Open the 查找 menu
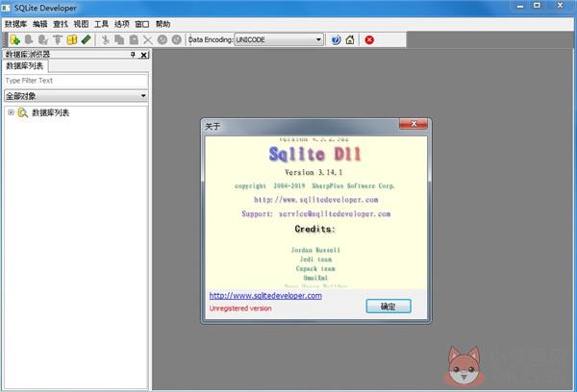The image size is (577, 392). [61, 24]
